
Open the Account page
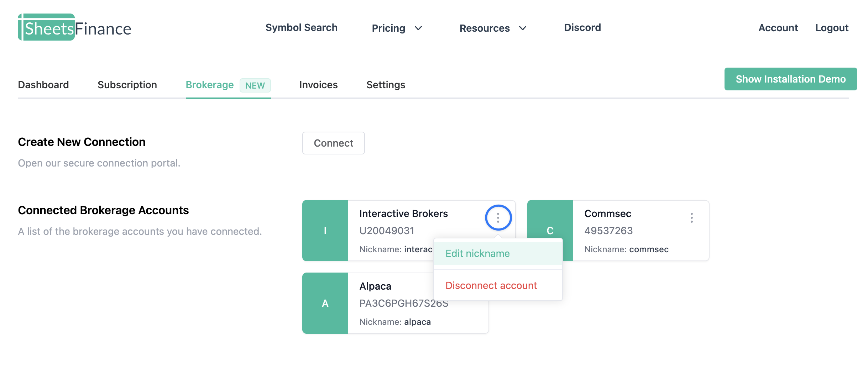[x=778, y=28]
